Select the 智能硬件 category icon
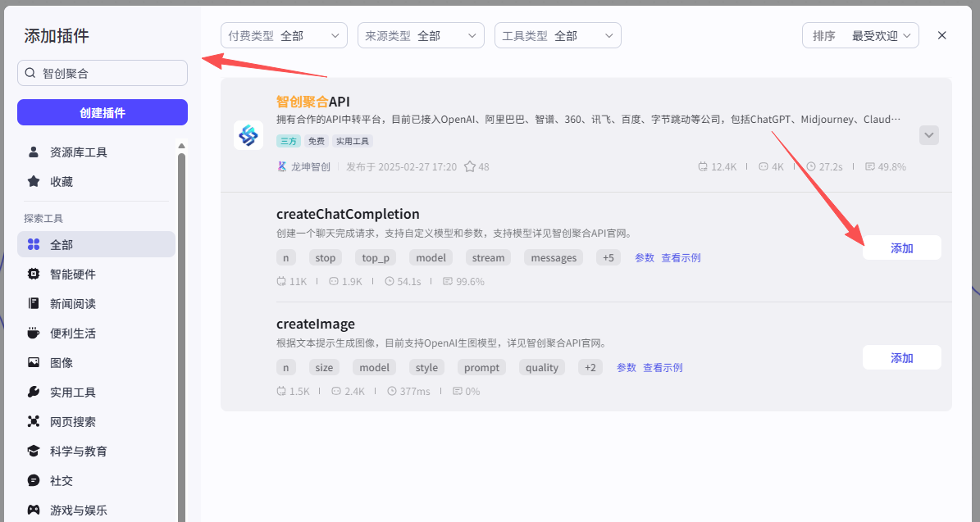980x522 pixels. (x=33, y=274)
